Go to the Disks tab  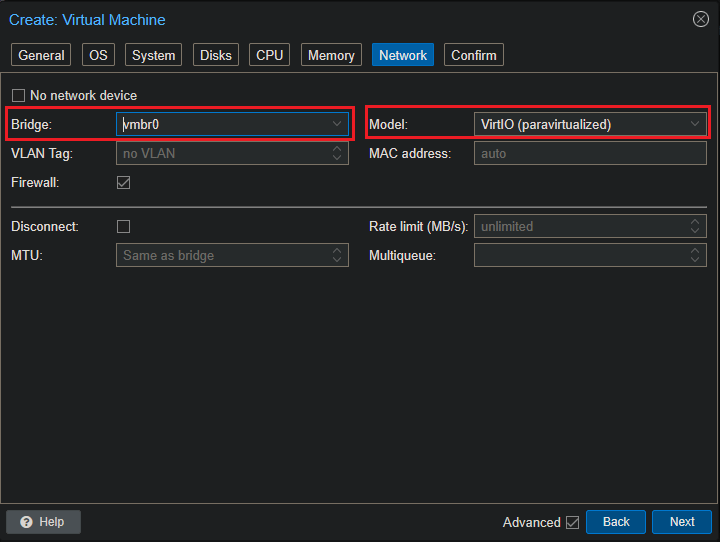(x=215, y=55)
